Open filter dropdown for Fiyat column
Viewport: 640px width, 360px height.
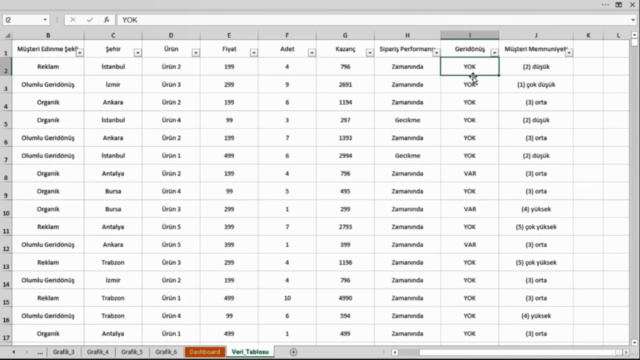253,53
